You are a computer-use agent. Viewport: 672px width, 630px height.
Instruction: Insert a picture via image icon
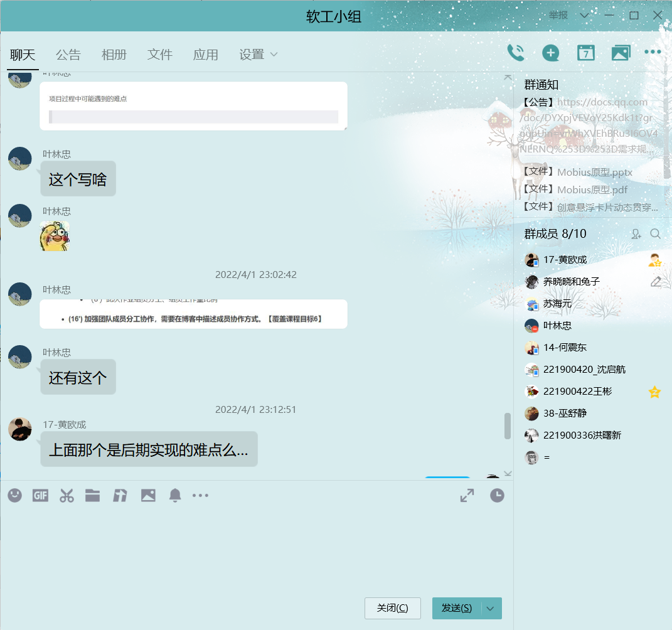(148, 496)
